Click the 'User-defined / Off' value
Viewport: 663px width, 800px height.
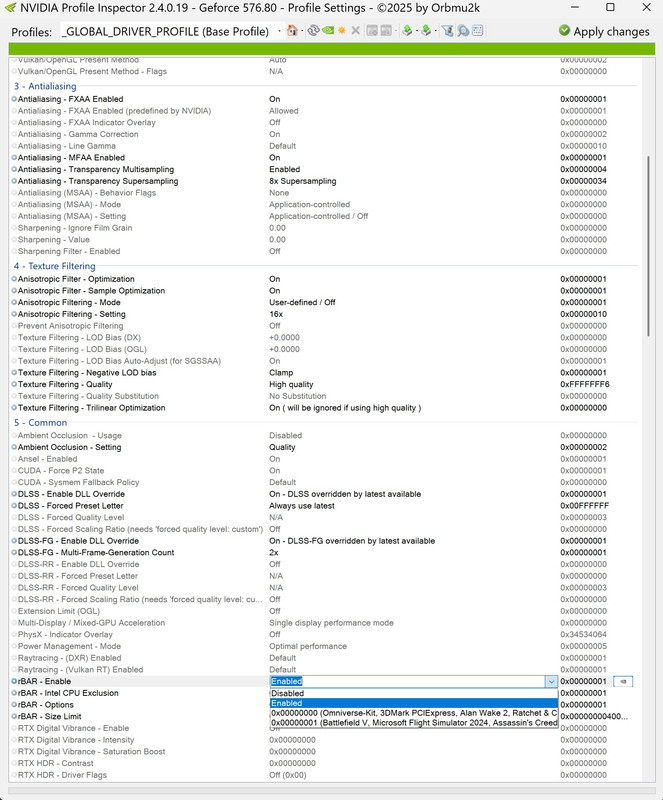coord(302,303)
